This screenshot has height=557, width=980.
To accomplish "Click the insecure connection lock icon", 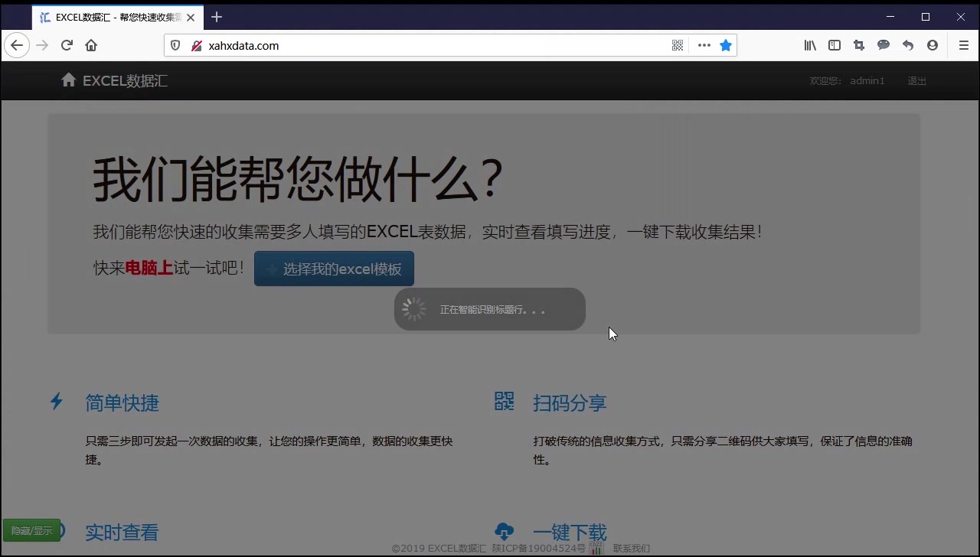I will coord(197,45).
